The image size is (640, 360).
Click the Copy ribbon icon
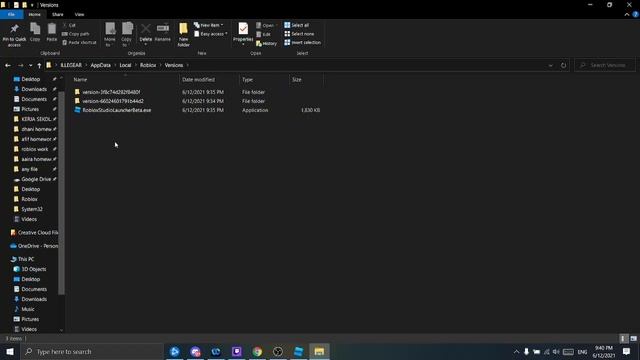[x=35, y=32]
